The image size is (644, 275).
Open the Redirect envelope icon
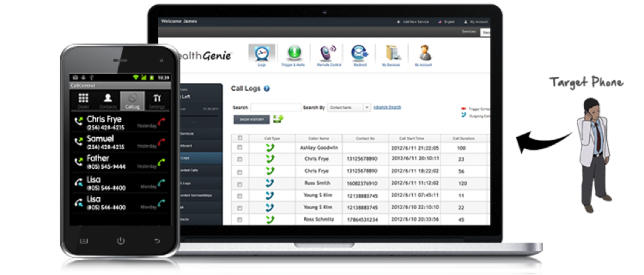[360, 53]
